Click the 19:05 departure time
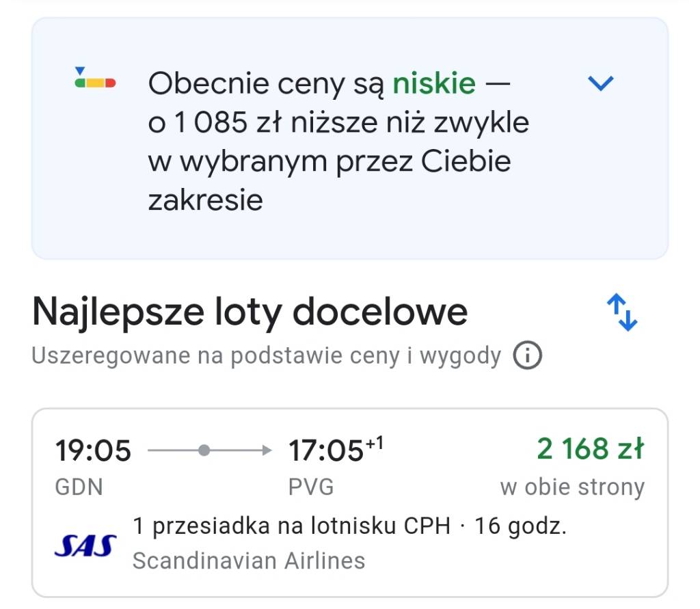This screenshot has height=609, width=700. (93, 450)
